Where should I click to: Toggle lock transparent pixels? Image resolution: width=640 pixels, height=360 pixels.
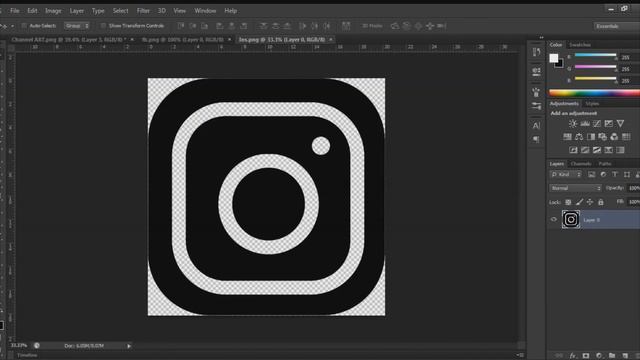click(x=568, y=202)
